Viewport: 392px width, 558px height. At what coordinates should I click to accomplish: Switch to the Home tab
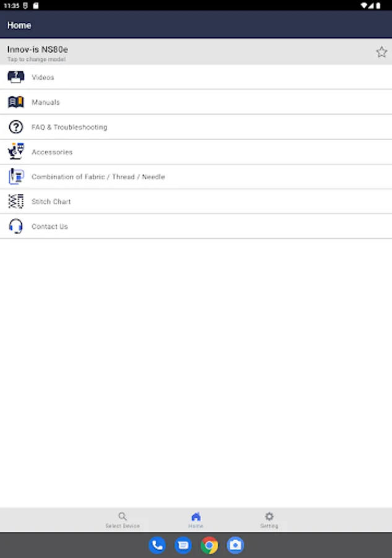(196, 520)
